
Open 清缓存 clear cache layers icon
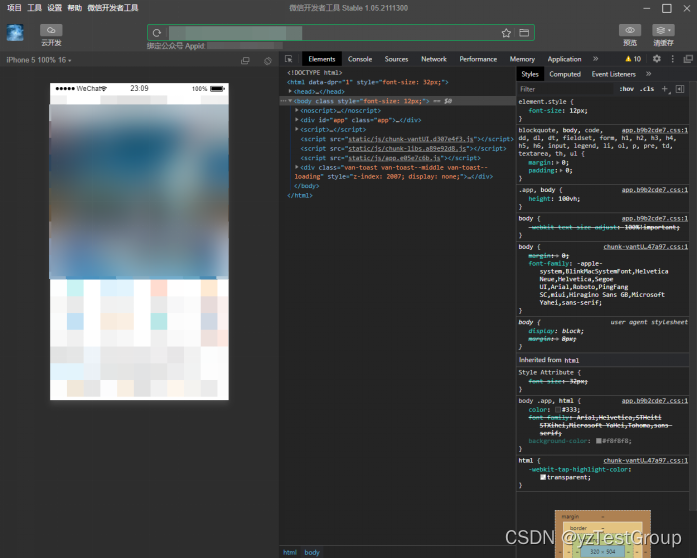point(663,30)
